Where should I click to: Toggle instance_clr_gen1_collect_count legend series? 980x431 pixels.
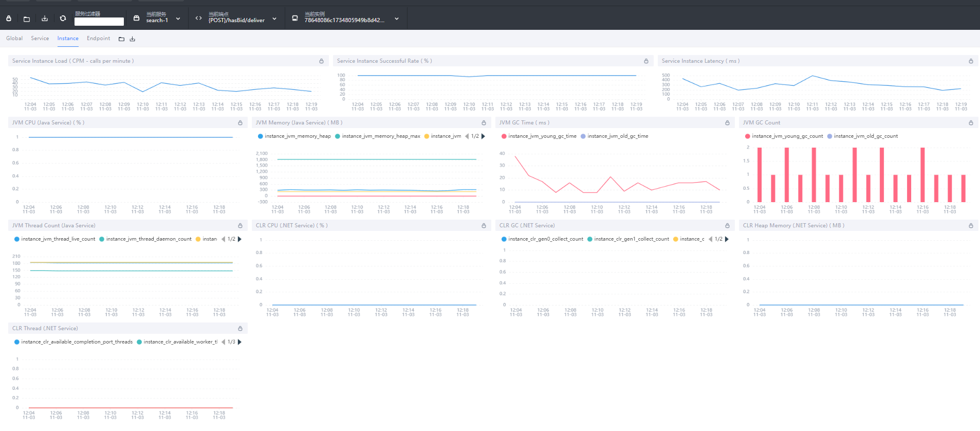(628, 239)
